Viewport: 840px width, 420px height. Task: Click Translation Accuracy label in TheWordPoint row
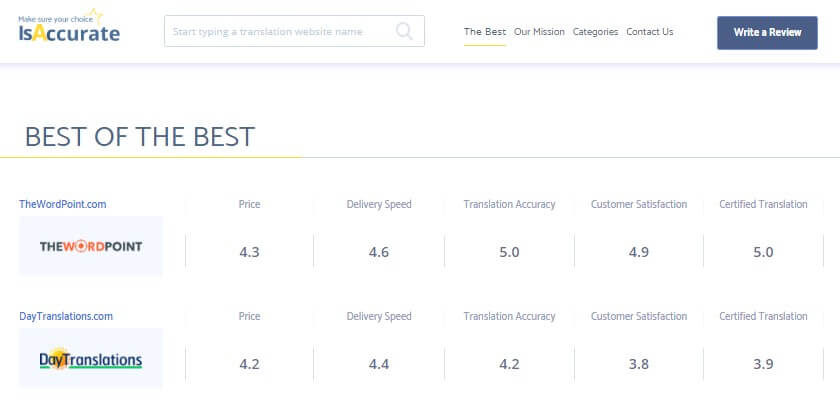509,204
